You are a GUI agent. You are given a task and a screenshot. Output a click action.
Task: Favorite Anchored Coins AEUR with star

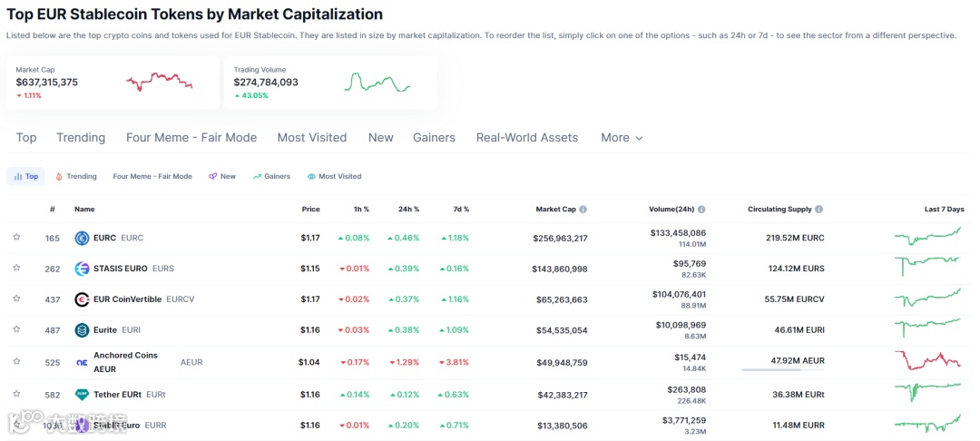pos(16,361)
